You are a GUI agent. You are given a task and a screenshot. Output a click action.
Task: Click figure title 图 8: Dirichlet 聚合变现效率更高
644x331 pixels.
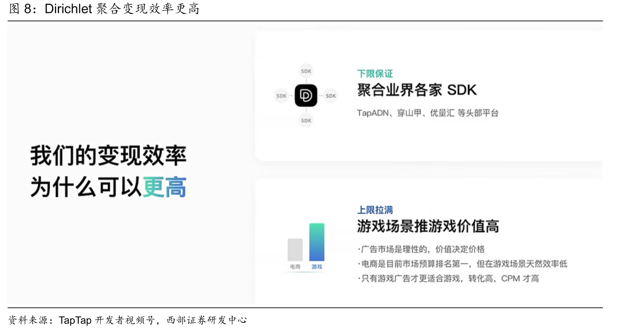104,9
